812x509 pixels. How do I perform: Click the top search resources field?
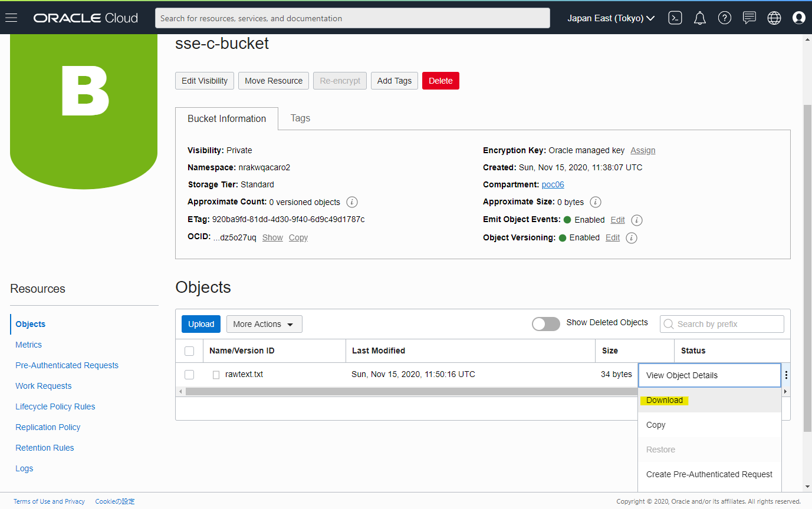(x=353, y=18)
